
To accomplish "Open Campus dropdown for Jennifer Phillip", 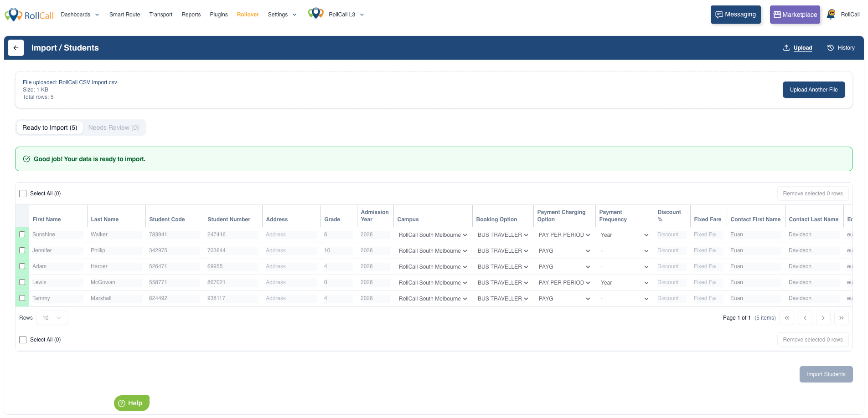I will point(432,251).
